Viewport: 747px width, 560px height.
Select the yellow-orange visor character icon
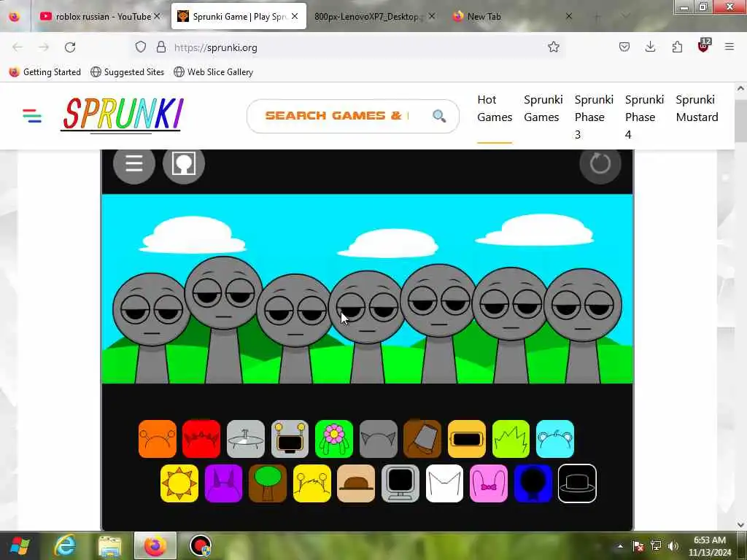point(467,438)
